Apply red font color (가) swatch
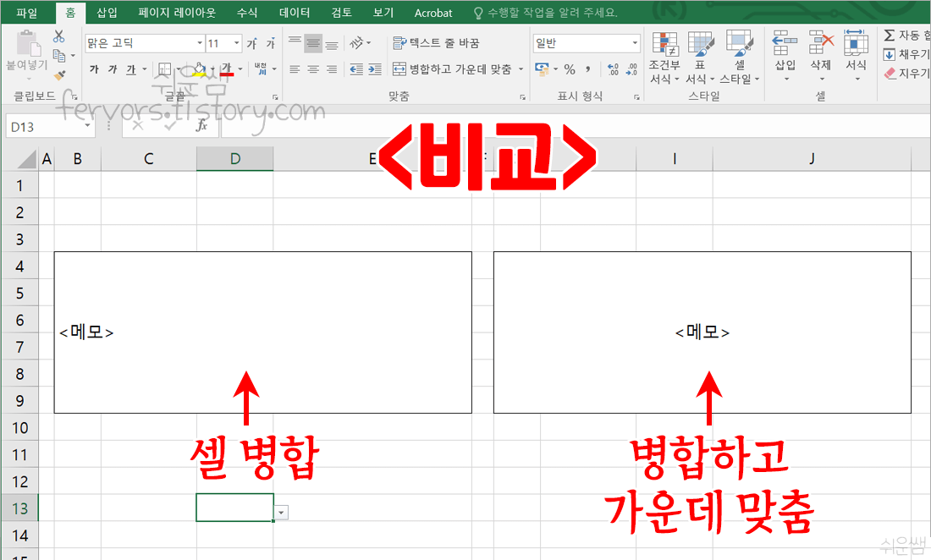Viewport: 931px width, 560px height. tap(227, 69)
